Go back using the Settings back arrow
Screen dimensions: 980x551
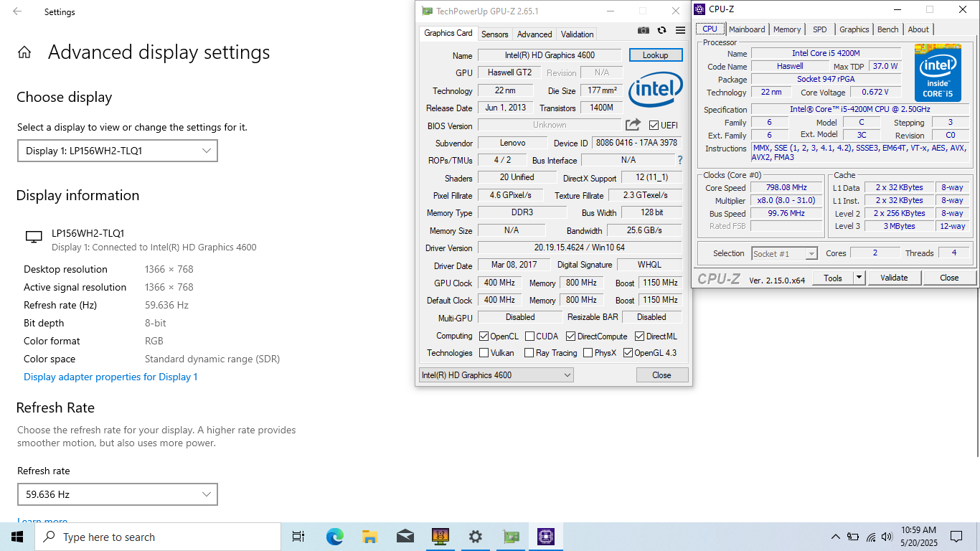17,11
